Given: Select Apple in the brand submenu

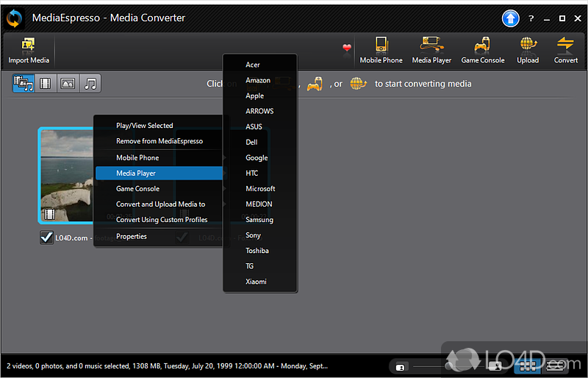Looking at the screenshot, I should point(260,96).
